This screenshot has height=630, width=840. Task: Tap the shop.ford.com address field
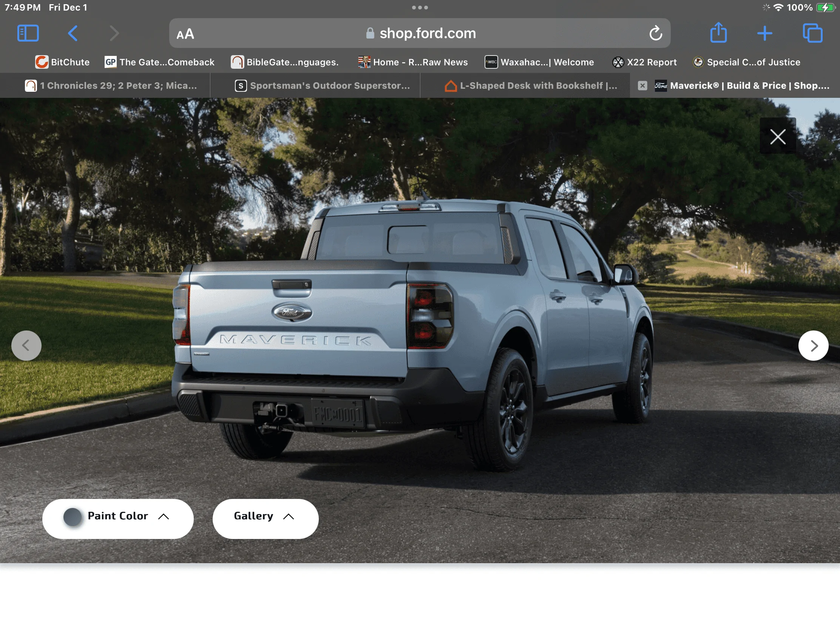[x=420, y=33]
